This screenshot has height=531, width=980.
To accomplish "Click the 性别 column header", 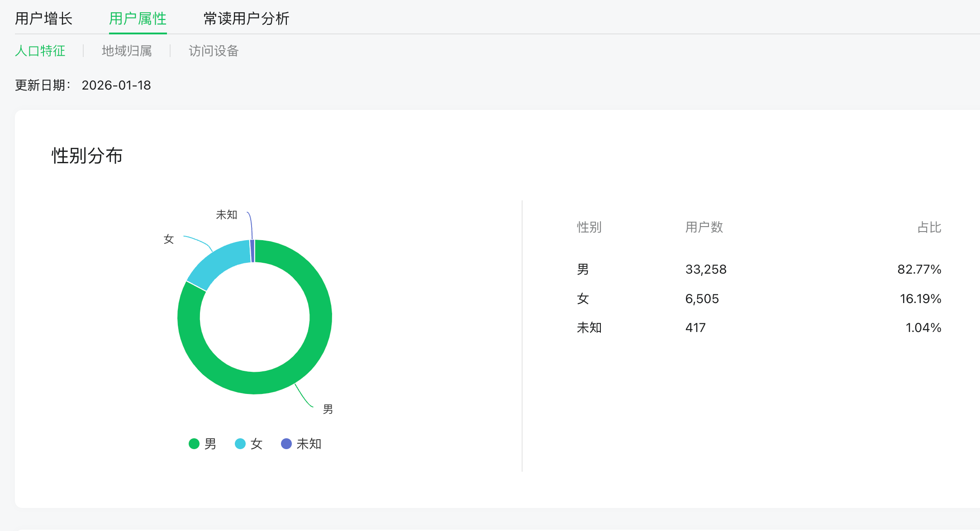I will [589, 227].
